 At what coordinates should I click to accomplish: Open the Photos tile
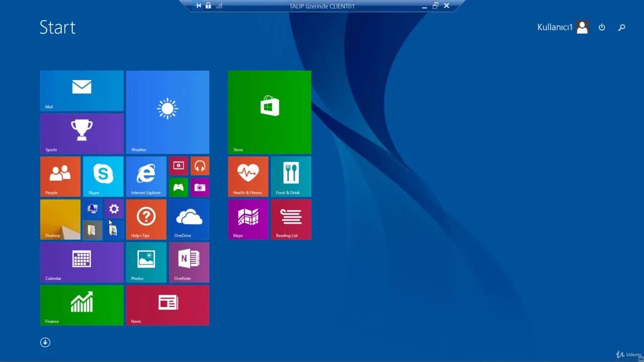146,262
